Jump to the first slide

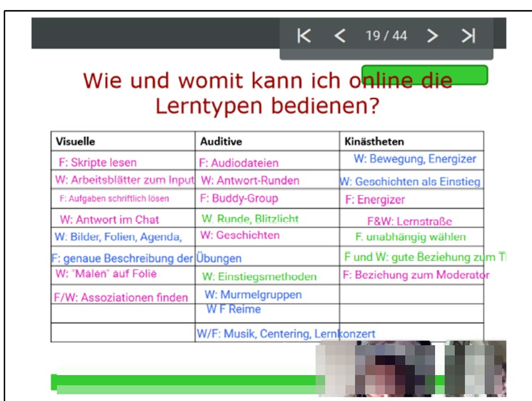point(304,35)
